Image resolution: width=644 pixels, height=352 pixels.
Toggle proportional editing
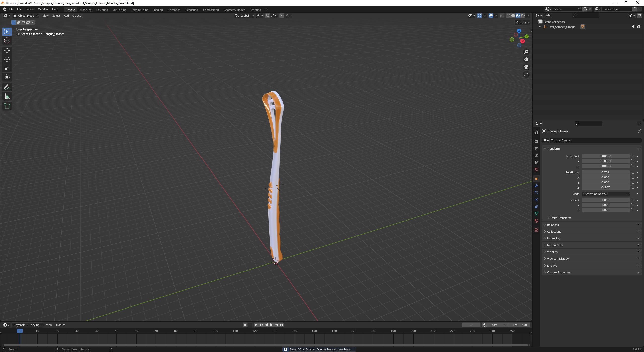click(x=282, y=16)
